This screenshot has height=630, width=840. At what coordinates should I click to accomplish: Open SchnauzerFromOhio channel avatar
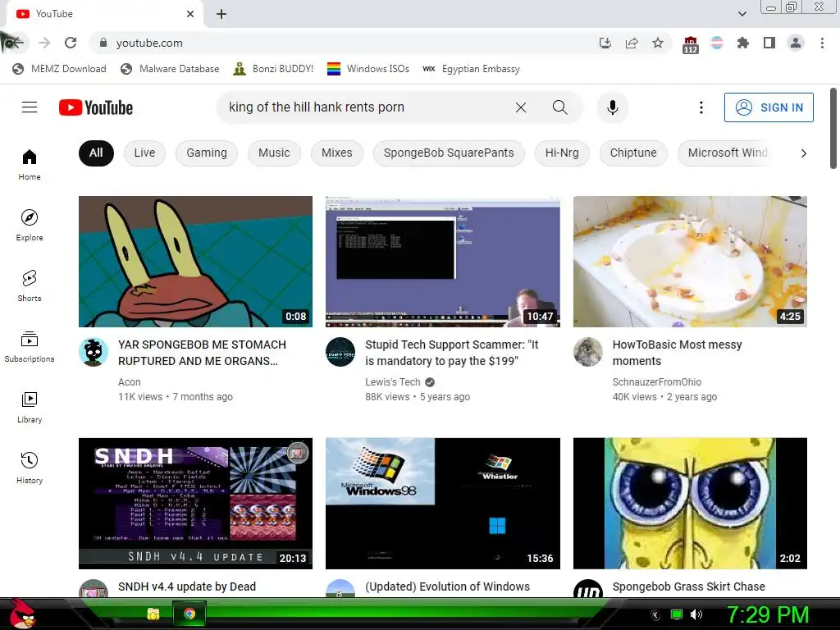point(587,352)
